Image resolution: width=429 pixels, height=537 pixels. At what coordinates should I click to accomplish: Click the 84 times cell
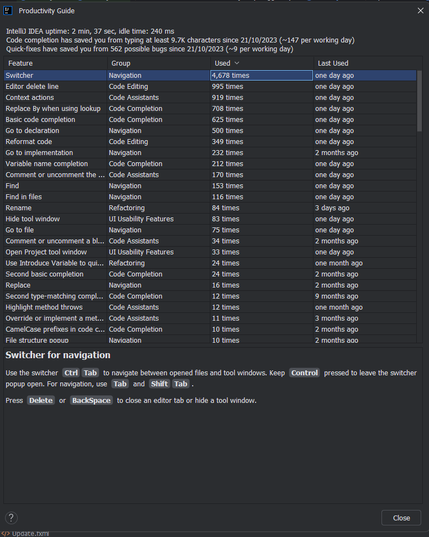point(261,208)
